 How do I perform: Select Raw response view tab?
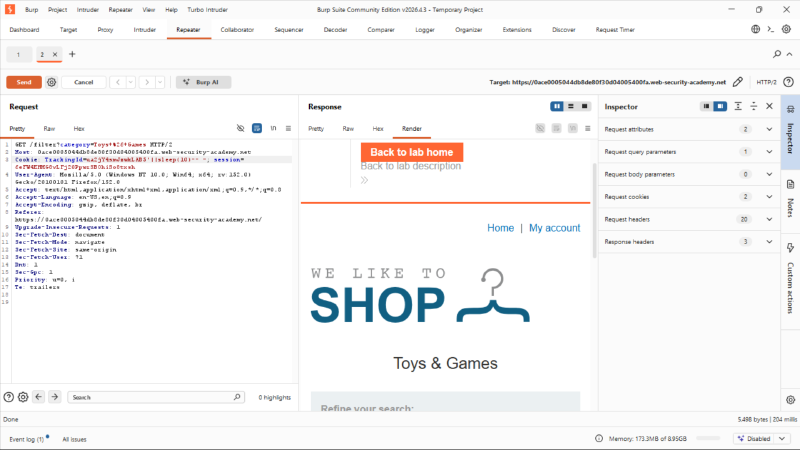(x=348, y=129)
